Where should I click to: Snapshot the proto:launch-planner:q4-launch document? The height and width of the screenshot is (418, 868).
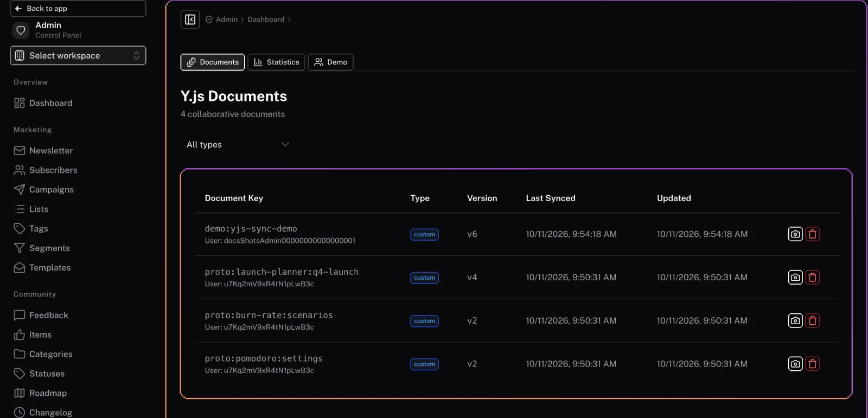(795, 278)
